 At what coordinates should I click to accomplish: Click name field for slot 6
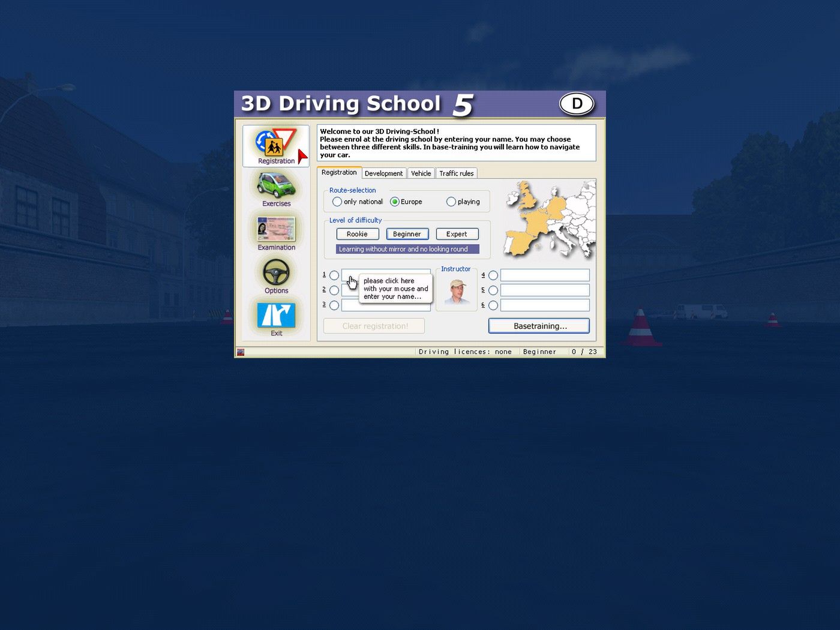click(x=545, y=305)
